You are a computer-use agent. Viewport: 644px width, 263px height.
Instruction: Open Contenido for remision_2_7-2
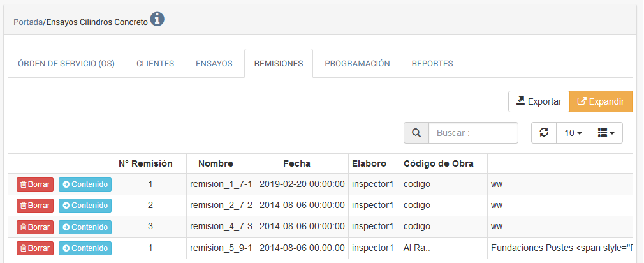[85, 206]
